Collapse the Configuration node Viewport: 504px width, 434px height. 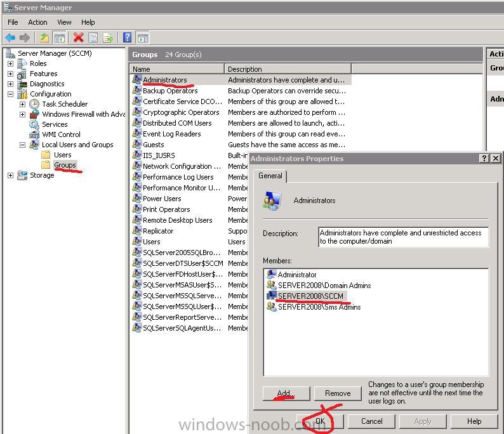pyautogui.click(x=10, y=94)
